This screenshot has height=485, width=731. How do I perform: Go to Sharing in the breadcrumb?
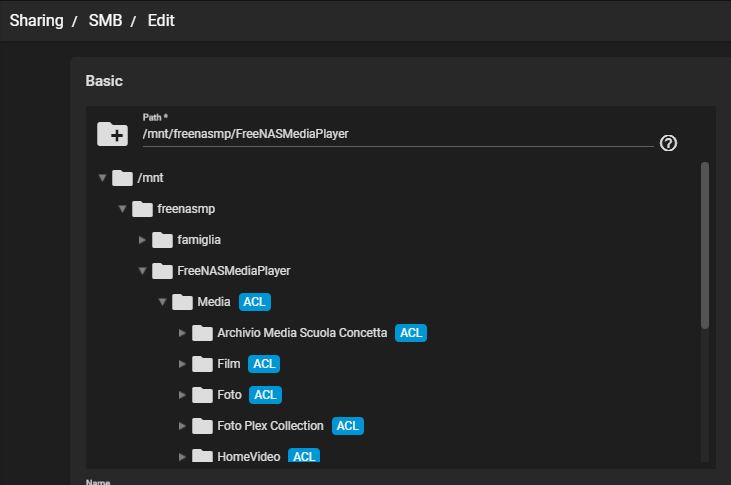pos(36,21)
